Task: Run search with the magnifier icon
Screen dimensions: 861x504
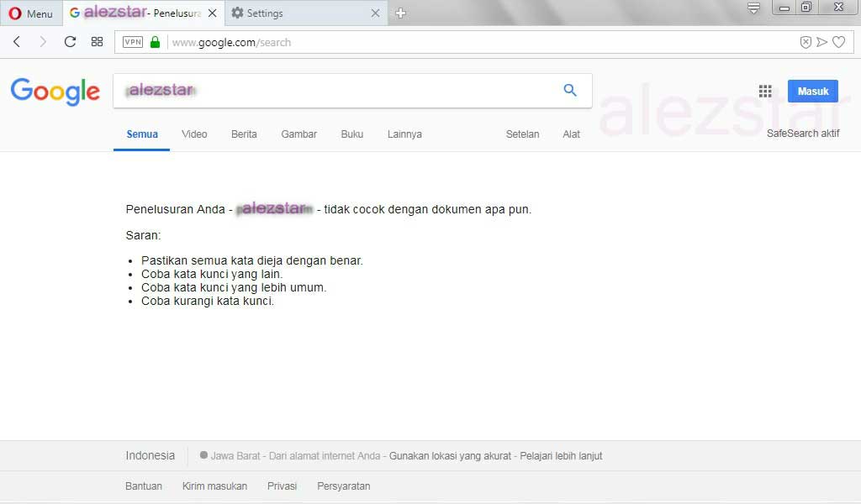Action: point(570,91)
